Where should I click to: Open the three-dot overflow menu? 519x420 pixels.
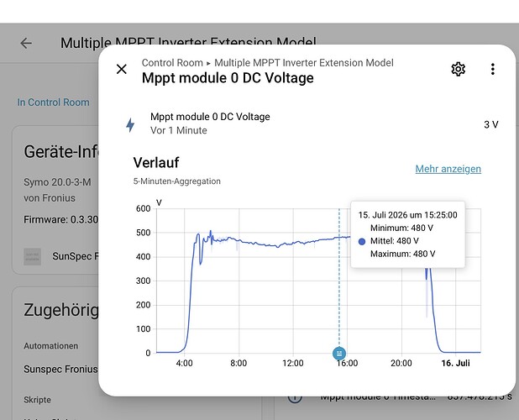click(x=492, y=69)
